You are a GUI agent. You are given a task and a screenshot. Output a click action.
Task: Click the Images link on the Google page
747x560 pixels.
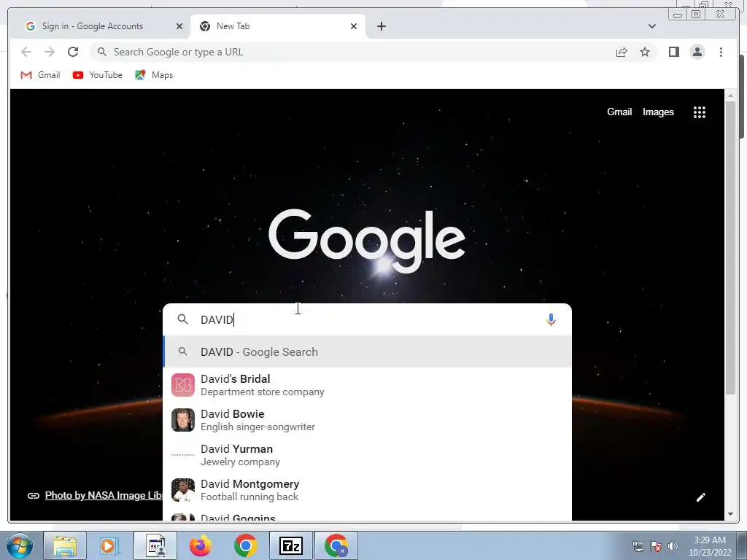[x=658, y=112]
